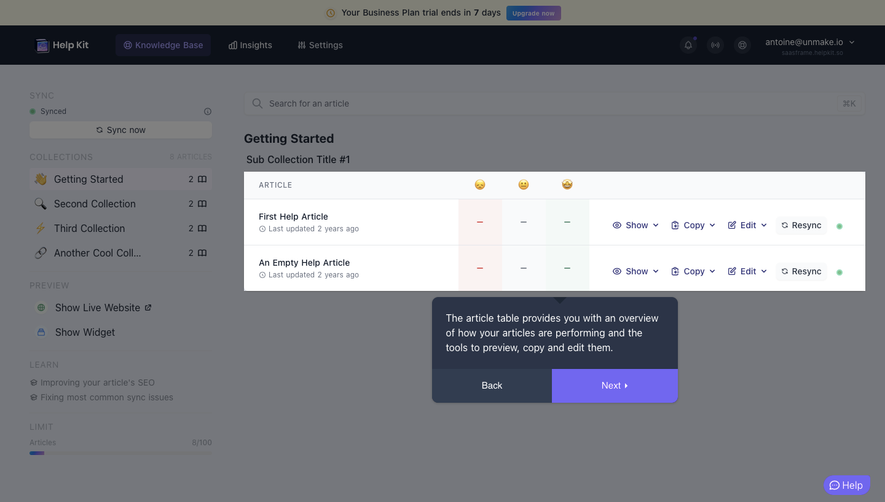Click the ⌘K shortcut hint in search
Viewport: 885px width, 502px height.
849,103
